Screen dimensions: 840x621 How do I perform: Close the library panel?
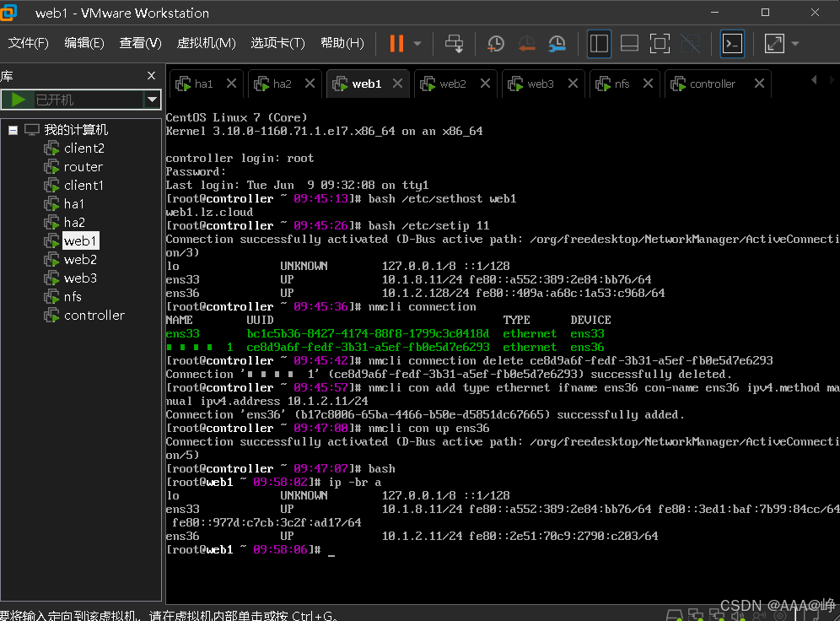pos(152,76)
